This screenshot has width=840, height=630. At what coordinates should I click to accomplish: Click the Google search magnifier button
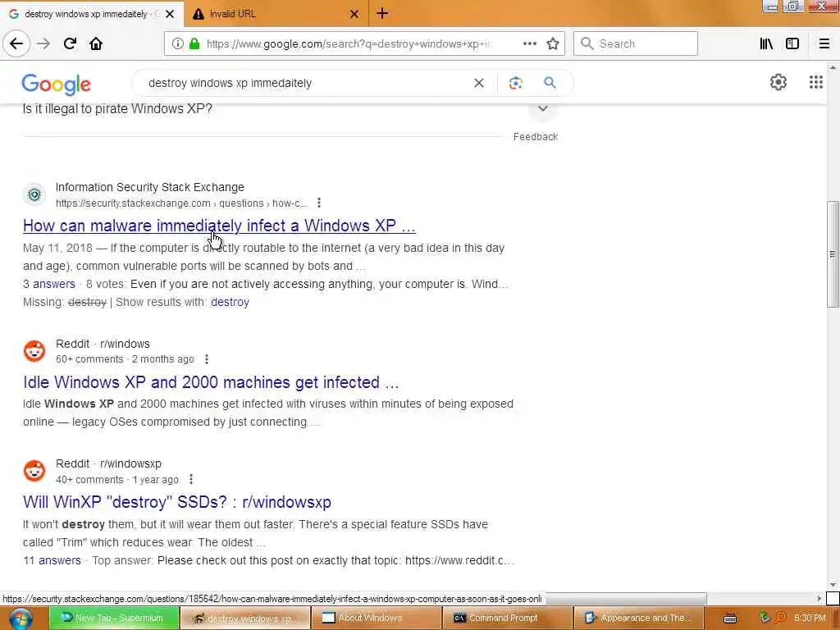pos(550,83)
